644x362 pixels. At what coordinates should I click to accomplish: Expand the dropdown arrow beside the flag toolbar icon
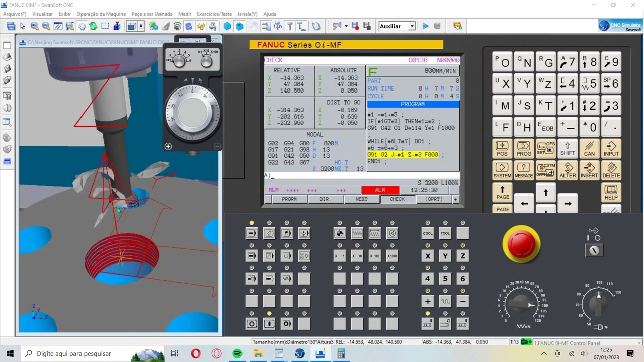346,26
